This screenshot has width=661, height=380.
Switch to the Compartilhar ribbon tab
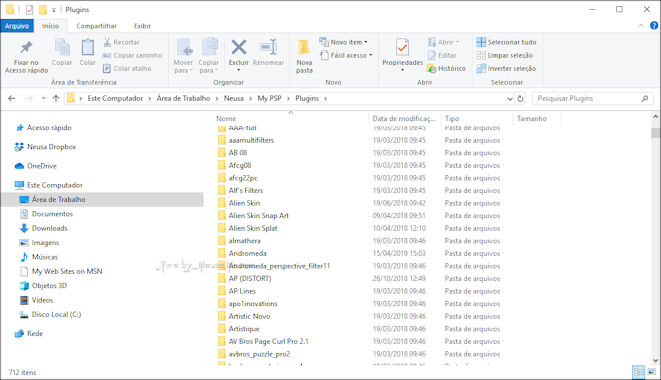pos(97,26)
